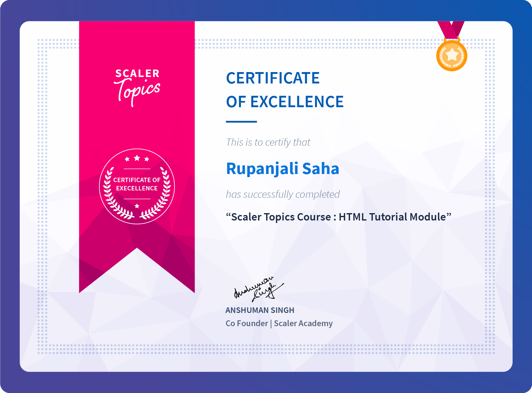Click the Certificate of Excellence laurel badge

(137, 186)
